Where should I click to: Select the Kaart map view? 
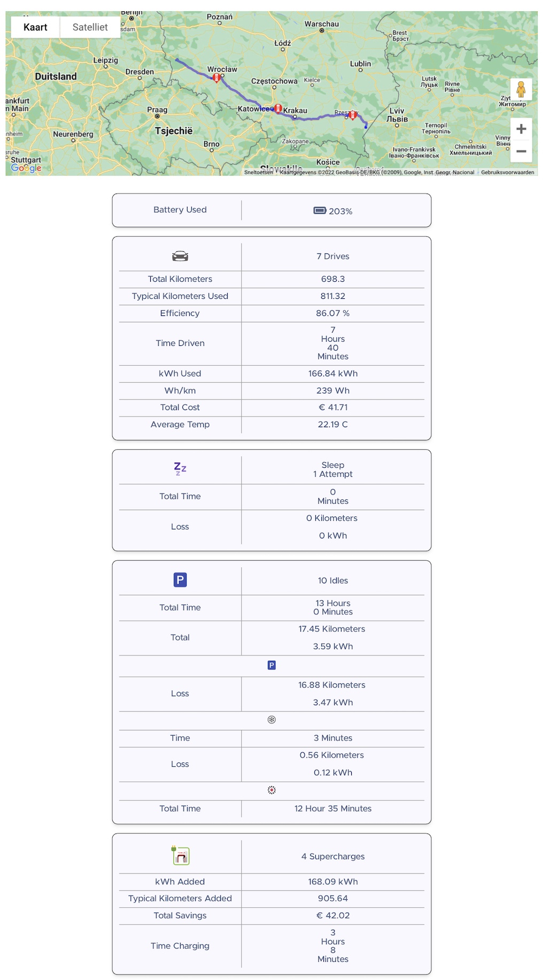(34, 27)
